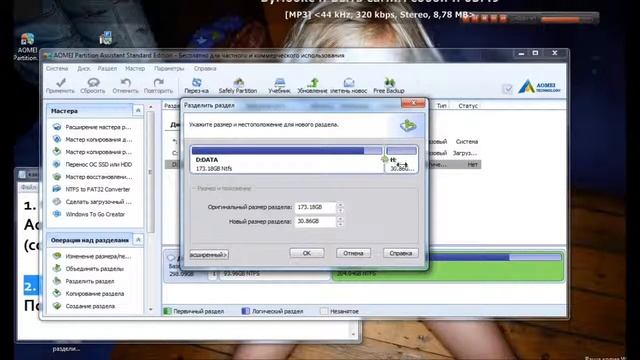Click the Logical partition legend entry
This screenshot has width=640, height=360.
[x=273, y=311]
